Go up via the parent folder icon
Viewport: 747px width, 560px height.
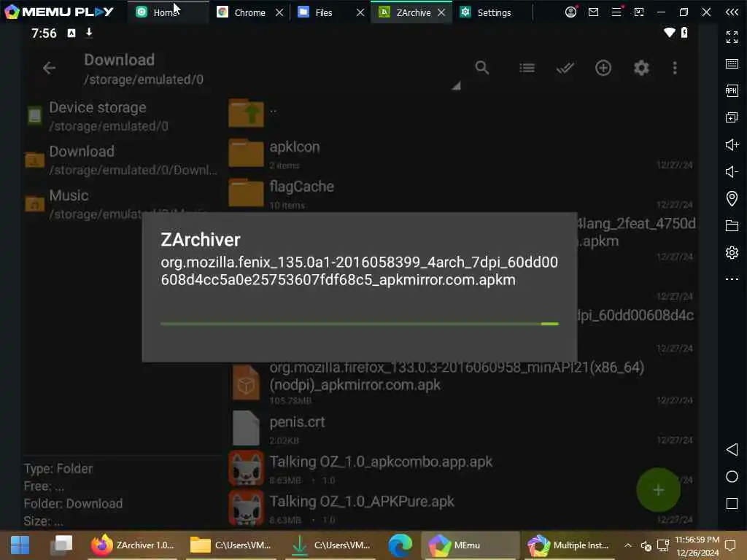[246, 113]
